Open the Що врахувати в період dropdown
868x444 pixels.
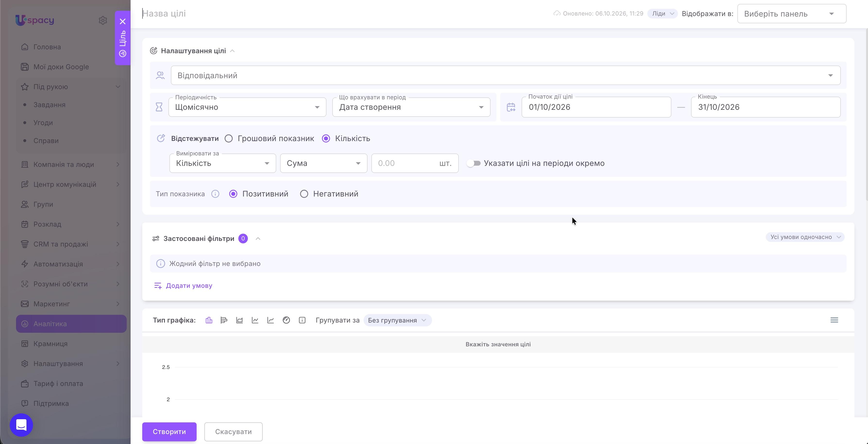tap(411, 107)
